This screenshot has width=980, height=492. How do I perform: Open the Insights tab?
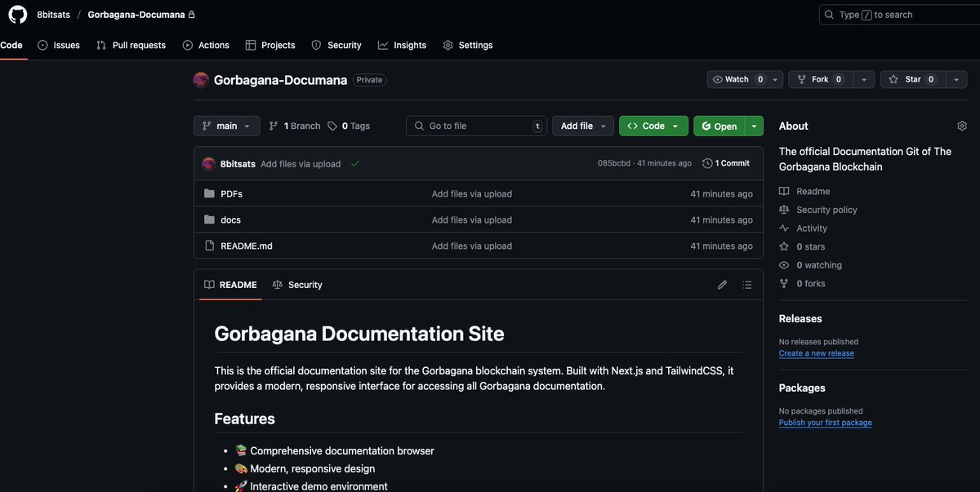pos(402,45)
